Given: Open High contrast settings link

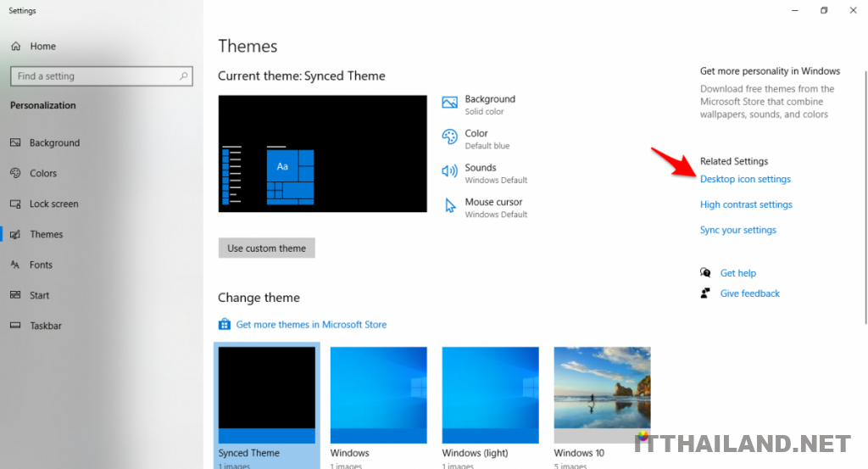Looking at the screenshot, I should tap(746, 204).
